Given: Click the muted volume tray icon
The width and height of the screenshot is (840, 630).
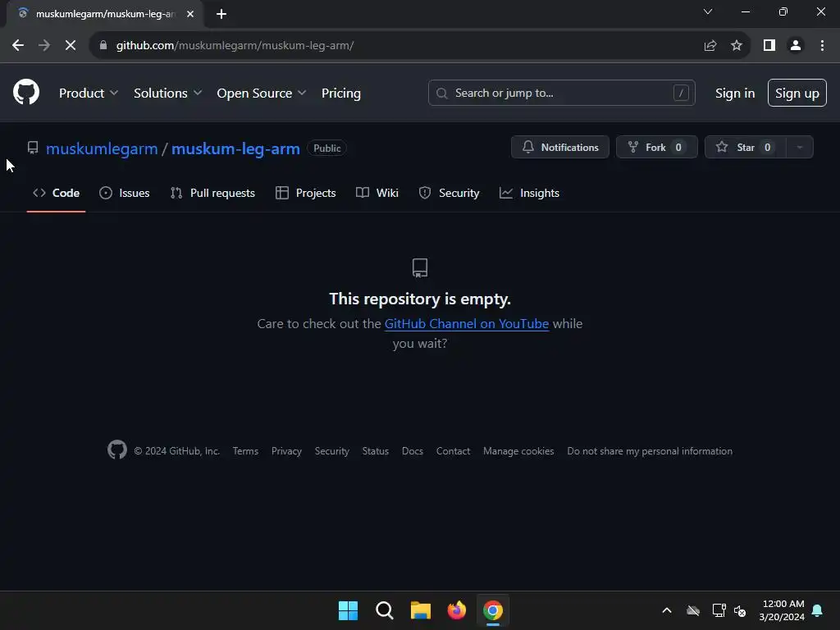Looking at the screenshot, I should tap(740, 610).
